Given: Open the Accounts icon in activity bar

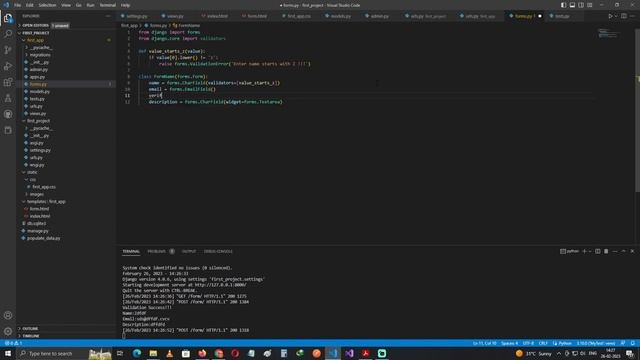Looking at the screenshot, I should point(8,316).
